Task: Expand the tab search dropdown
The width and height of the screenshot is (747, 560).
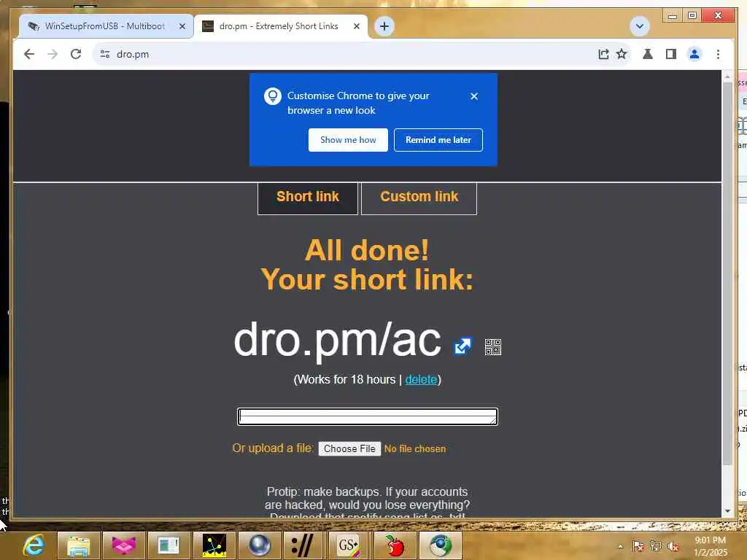Action: pyautogui.click(x=639, y=26)
